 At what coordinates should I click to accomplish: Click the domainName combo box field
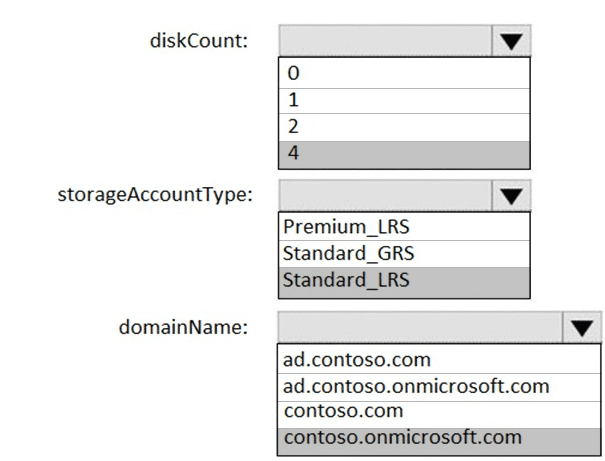coord(421,327)
